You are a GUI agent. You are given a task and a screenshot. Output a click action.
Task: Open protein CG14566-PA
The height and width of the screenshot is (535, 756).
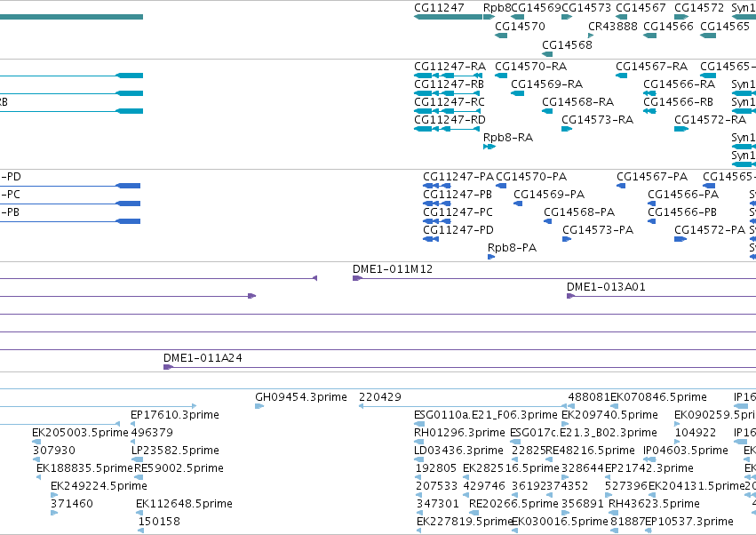683,195
